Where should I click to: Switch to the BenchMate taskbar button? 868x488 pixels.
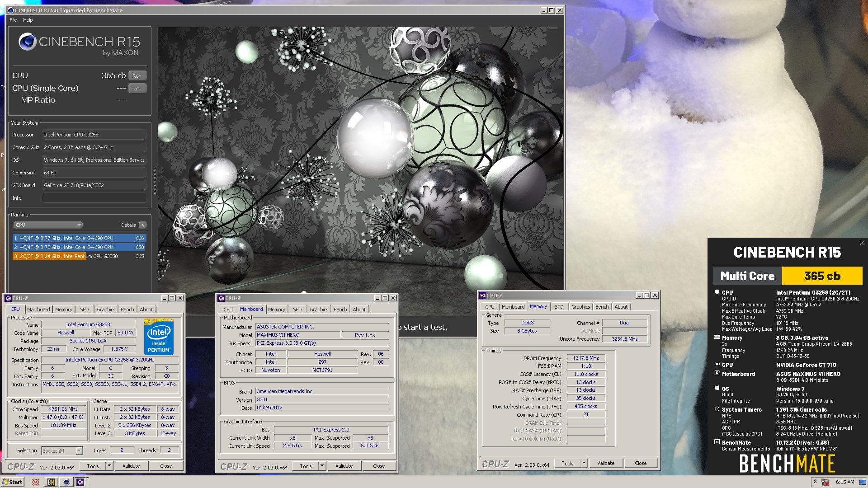point(51,482)
